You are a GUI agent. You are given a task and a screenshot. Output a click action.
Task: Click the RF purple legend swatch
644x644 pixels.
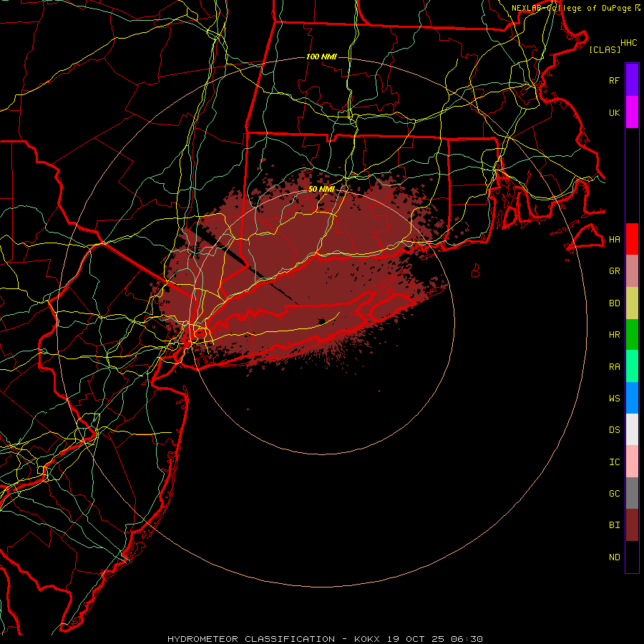632,80
